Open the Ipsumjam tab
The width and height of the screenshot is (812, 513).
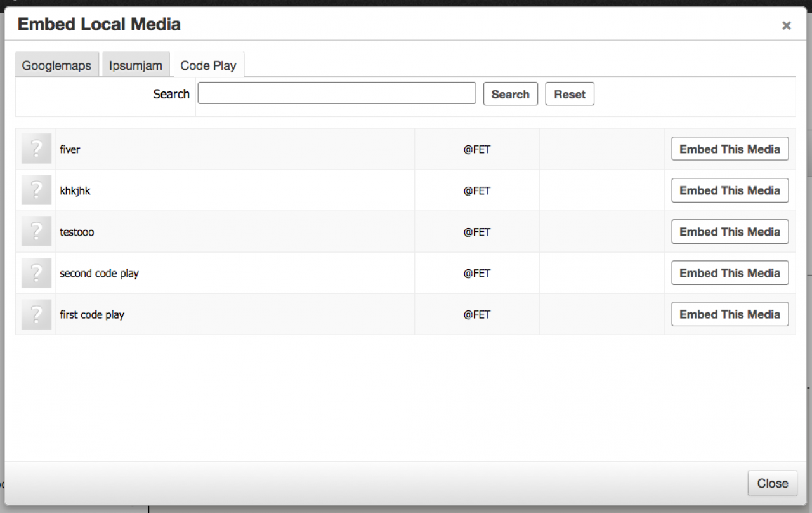[x=136, y=65]
